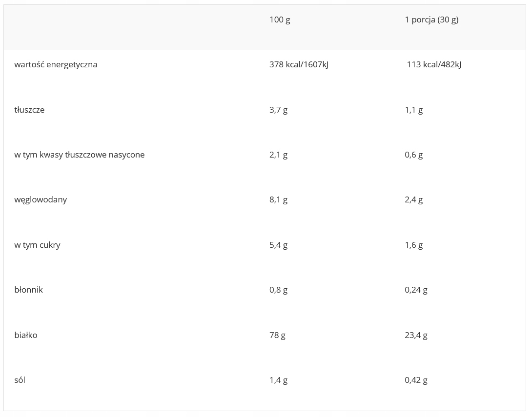
Task: Click the "113 kcal/482kJ" portion energy value
Action: (x=434, y=65)
